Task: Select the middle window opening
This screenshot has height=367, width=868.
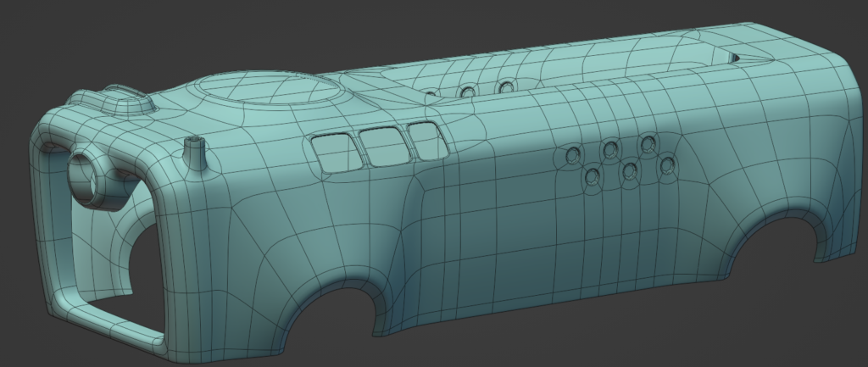Action: (380, 145)
